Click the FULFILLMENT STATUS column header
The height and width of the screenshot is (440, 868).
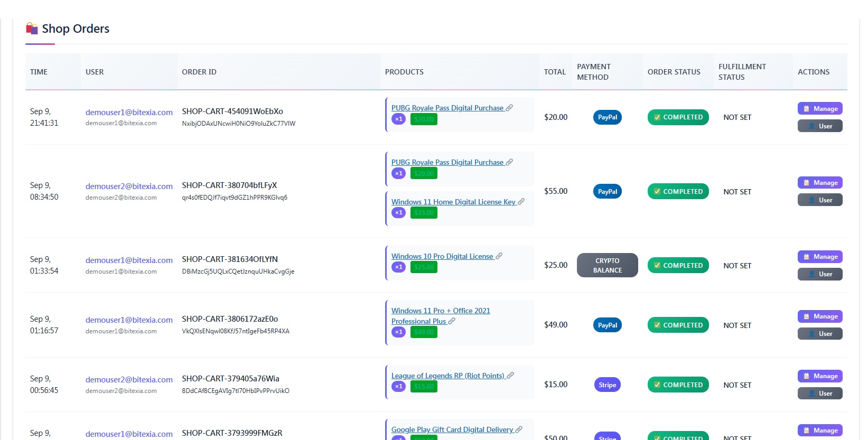(x=742, y=72)
